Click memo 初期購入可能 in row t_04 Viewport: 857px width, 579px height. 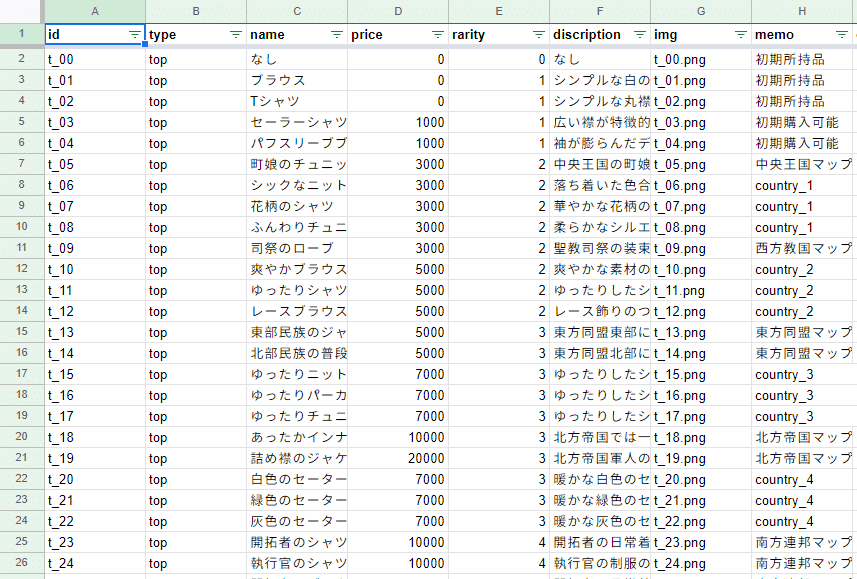click(x=802, y=143)
